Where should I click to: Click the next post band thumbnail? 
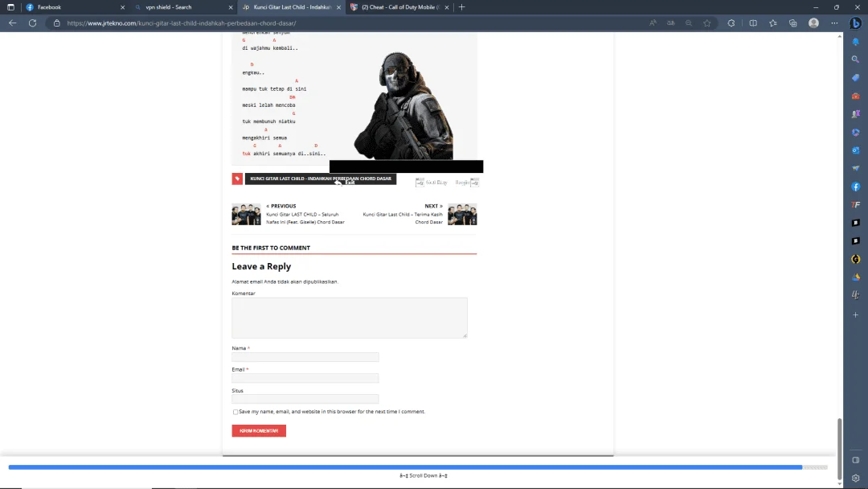pos(462,214)
